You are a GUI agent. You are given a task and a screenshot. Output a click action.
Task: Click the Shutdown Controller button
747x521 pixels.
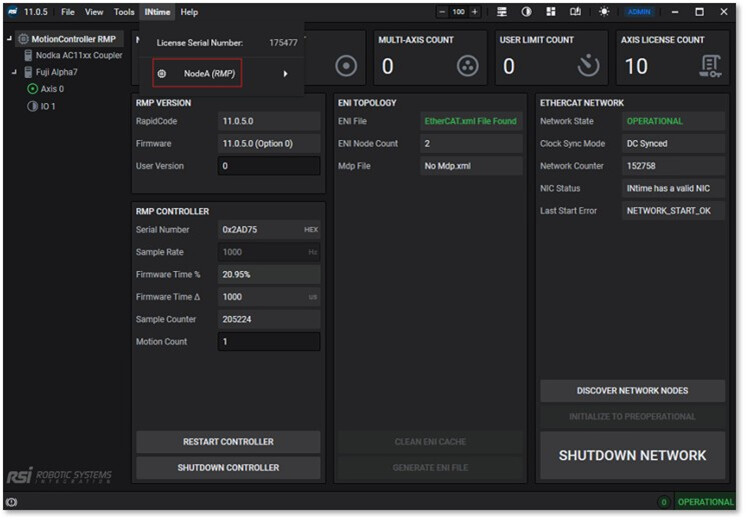click(228, 468)
